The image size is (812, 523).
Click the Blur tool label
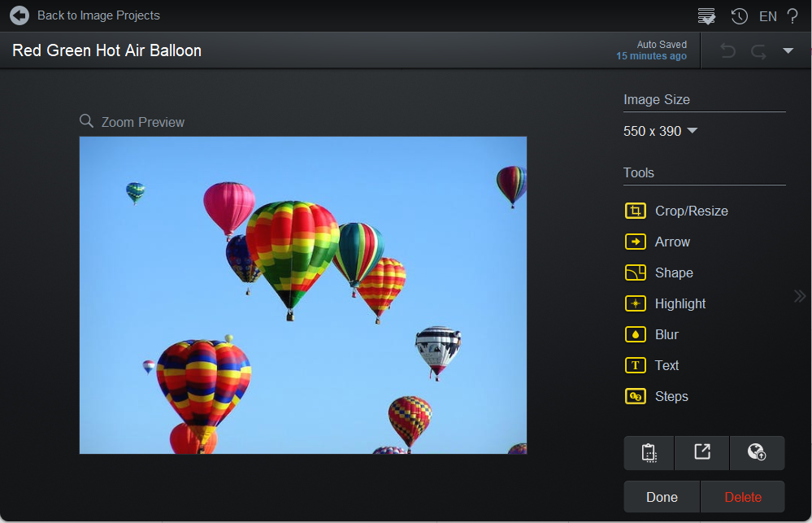pyautogui.click(x=667, y=334)
